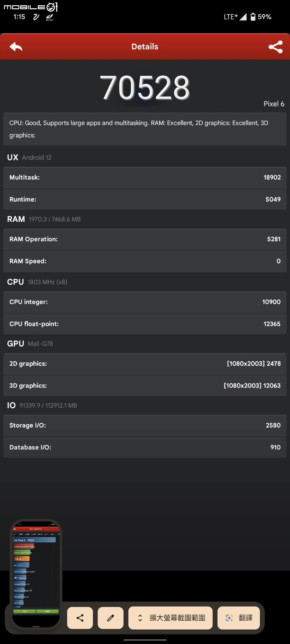The image size is (290, 644).
Task: Tap the share icon in red header
Action: coord(275,47)
